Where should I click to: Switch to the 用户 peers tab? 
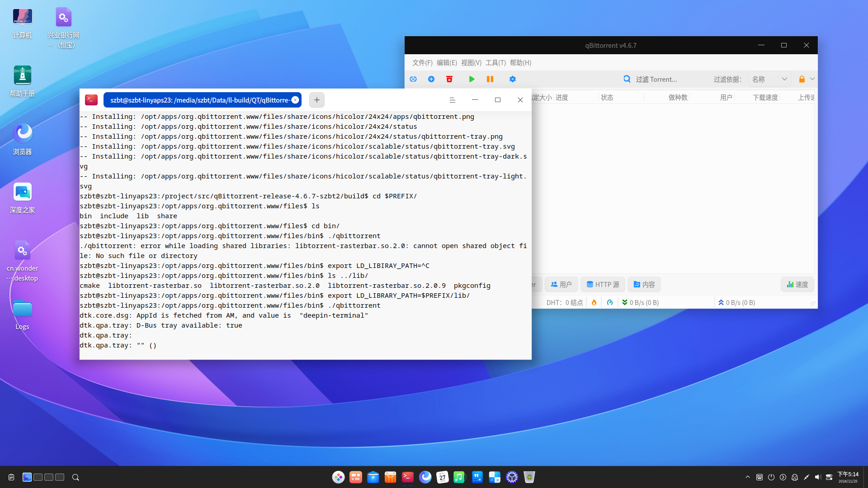point(561,284)
